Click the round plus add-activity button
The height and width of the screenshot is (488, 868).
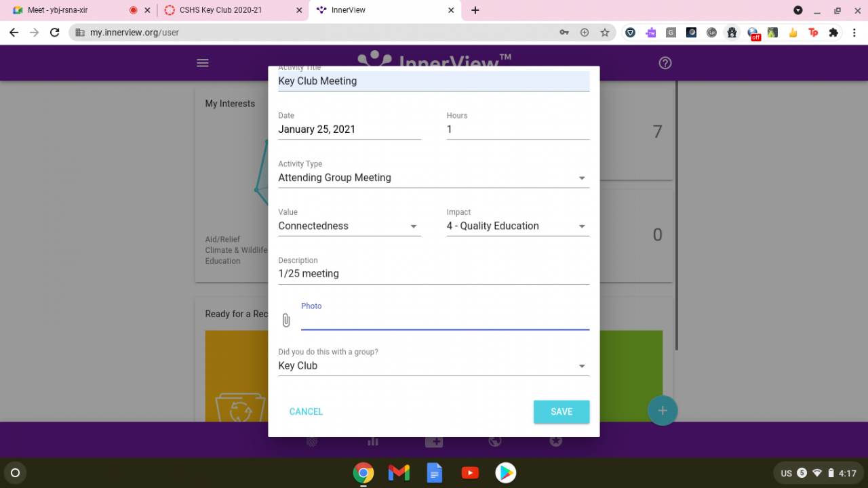tap(663, 410)
